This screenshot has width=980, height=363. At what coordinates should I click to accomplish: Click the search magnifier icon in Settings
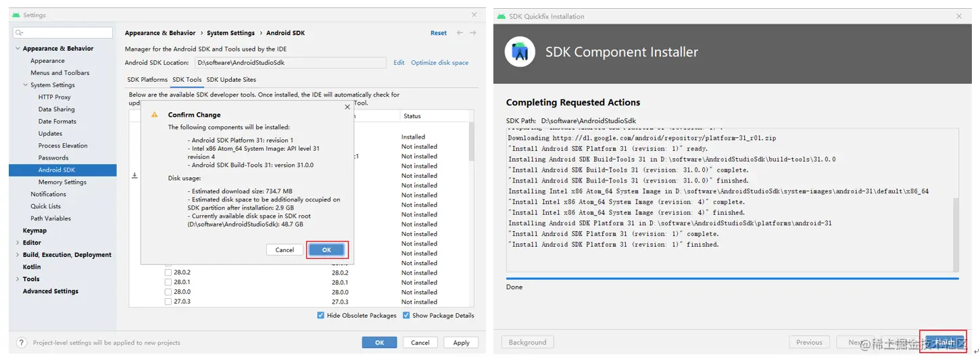tap(19, 32)
